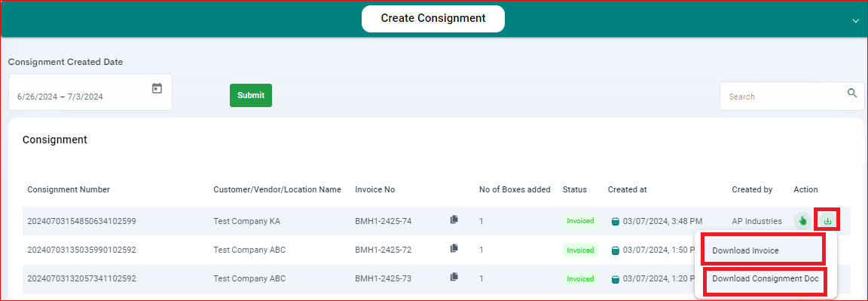Click calendar icon beside 03/07/2024, 3:48 PM

(x=615, y=221)
